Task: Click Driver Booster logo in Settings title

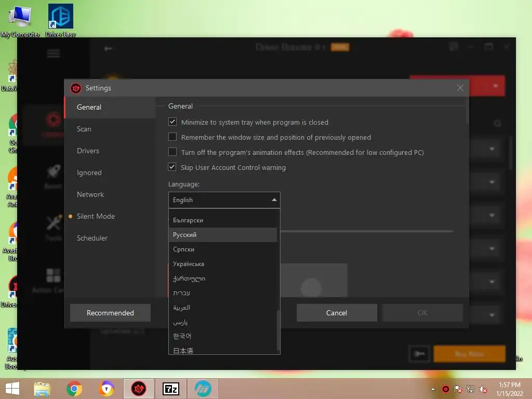Action: coord(76,88)
